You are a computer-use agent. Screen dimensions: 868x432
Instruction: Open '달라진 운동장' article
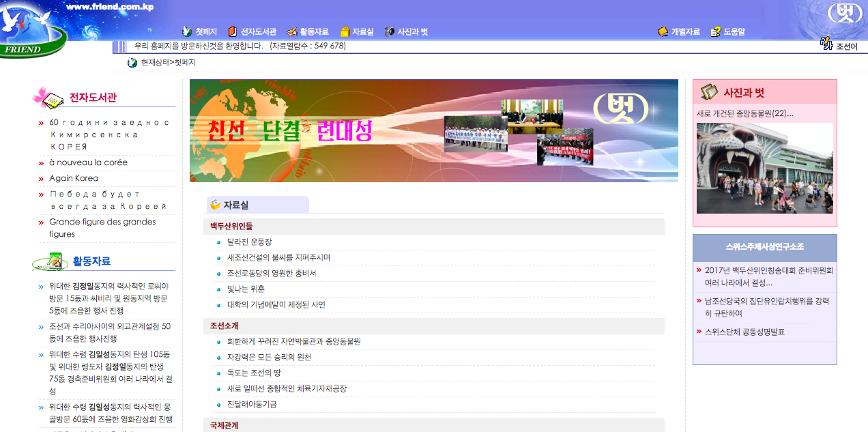click(x=250, y=242)
